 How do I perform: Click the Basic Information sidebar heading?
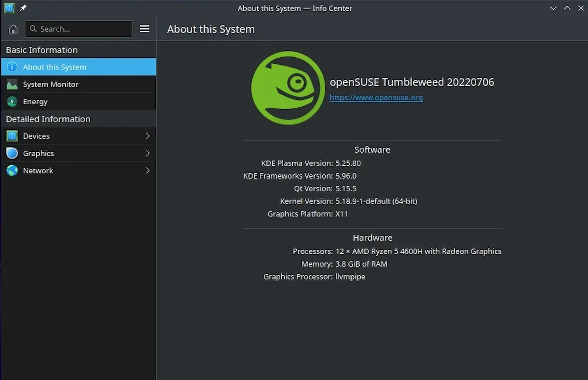pos(42,50)
